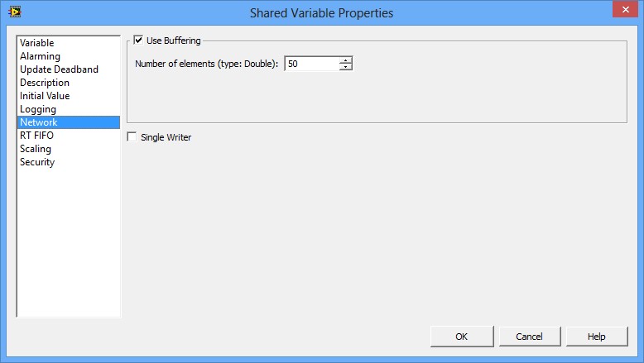Open the Logging category
This screenshot has height=363, width=644.
click(38, 109)
